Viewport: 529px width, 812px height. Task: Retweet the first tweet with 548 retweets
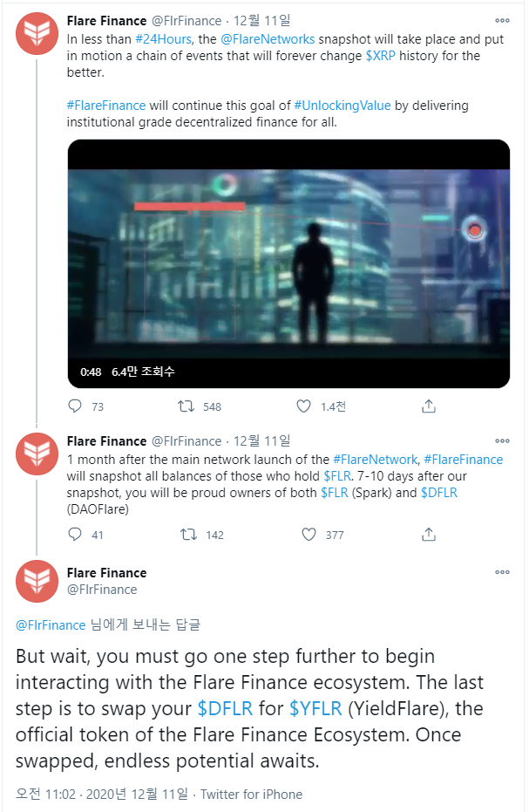[186, 406]
